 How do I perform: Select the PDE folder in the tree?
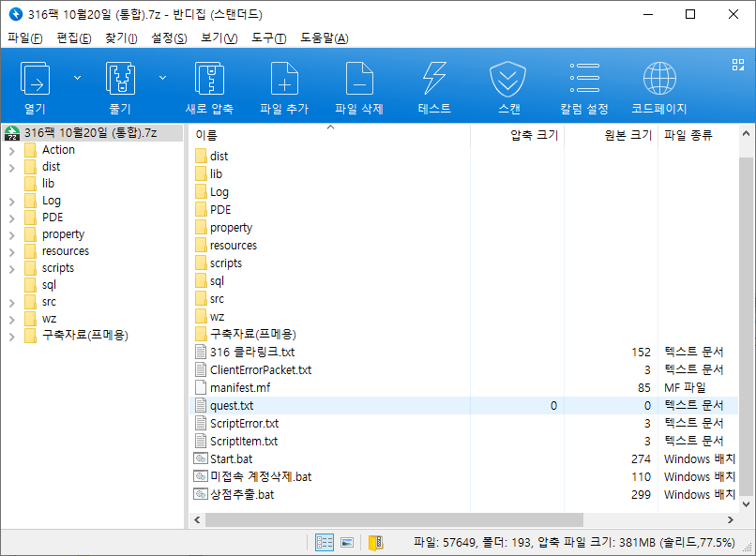pyautogui.click(x=53, y=218)
